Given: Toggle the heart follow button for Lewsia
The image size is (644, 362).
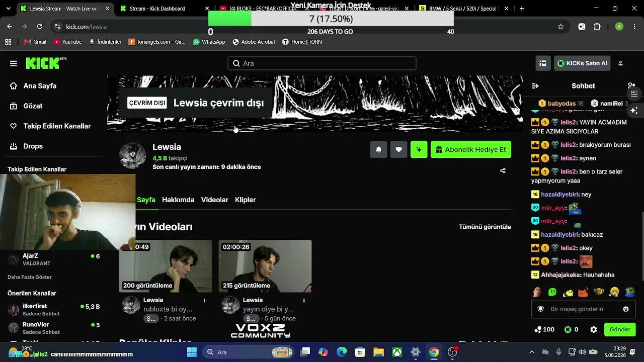Looking at the screenshot, I should point(399,149).
